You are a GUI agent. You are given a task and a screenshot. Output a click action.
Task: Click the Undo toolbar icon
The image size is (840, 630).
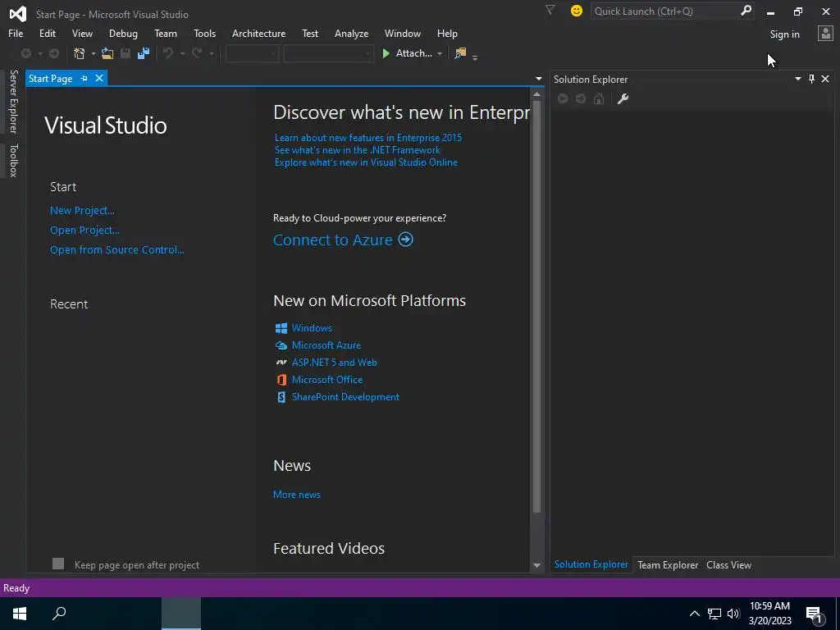168,53
